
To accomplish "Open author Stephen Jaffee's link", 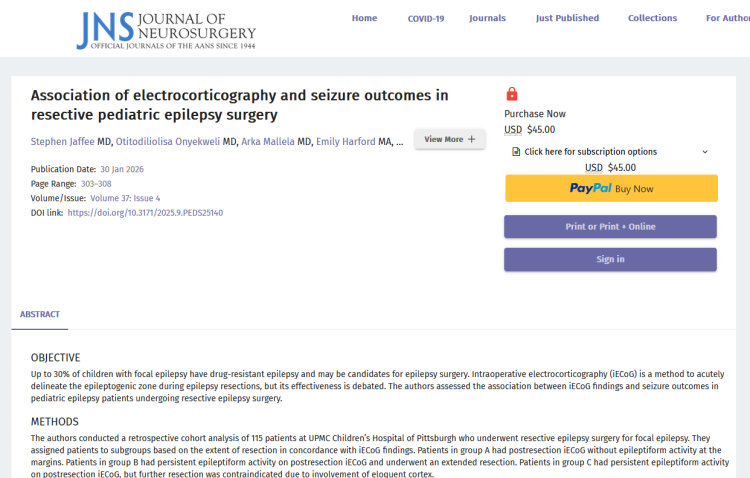I will 63,142.
